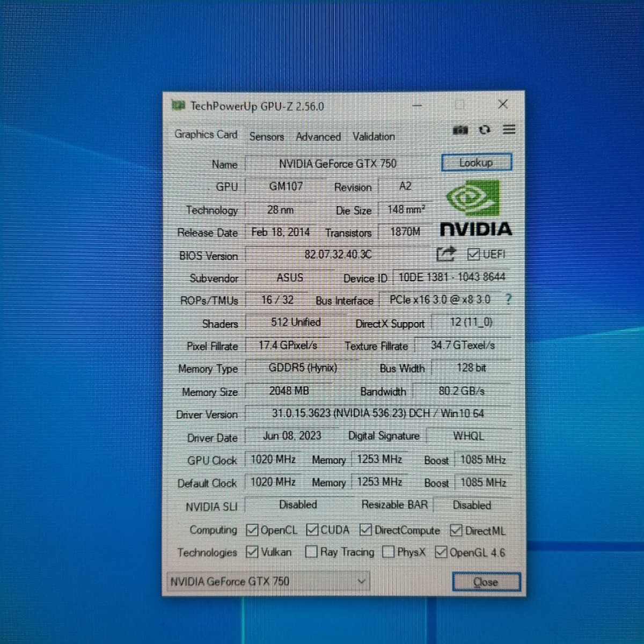This screenshot has height=644, width=644.
Task: Click the GPU-Z title bar app icon
Action: 178,105
